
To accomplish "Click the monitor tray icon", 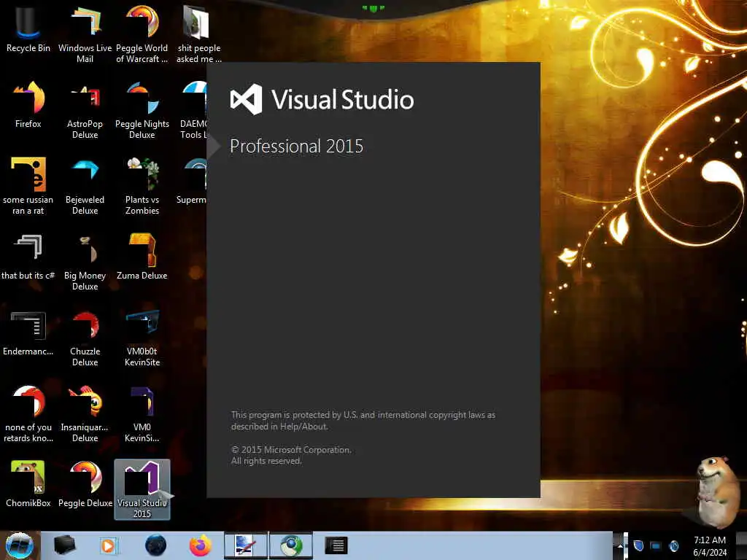I will coord(656,545).
